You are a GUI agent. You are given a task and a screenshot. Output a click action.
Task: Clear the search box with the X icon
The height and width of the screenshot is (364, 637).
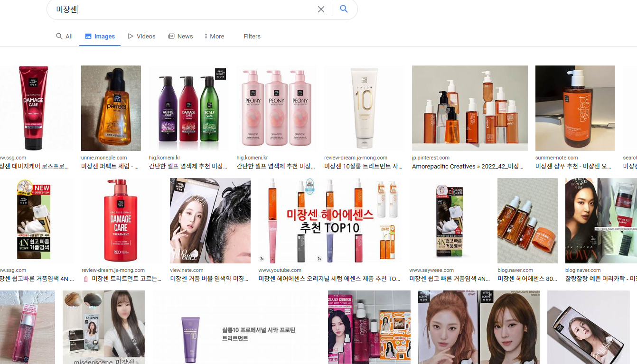(x=321, y=9)
